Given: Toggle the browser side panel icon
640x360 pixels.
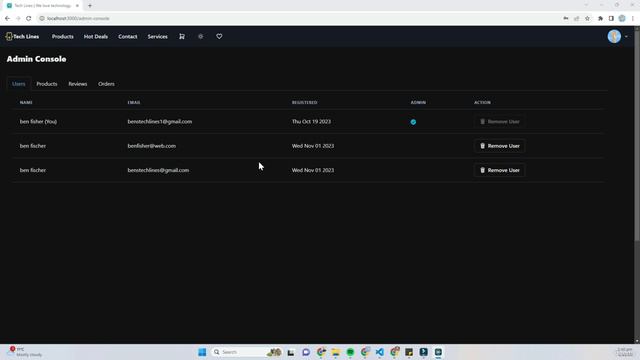Looking at the screenshot, I should click(611, 18).
